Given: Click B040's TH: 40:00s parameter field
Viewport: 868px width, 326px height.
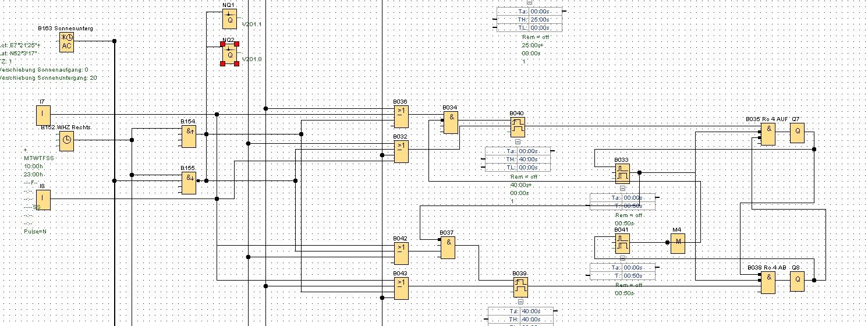Looking at the screenshot, I should 518,159.
